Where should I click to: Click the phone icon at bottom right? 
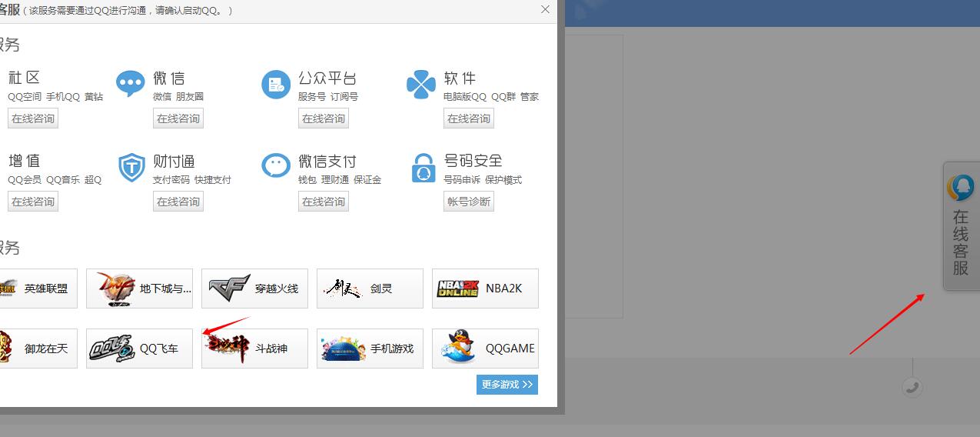pos(912,387)
